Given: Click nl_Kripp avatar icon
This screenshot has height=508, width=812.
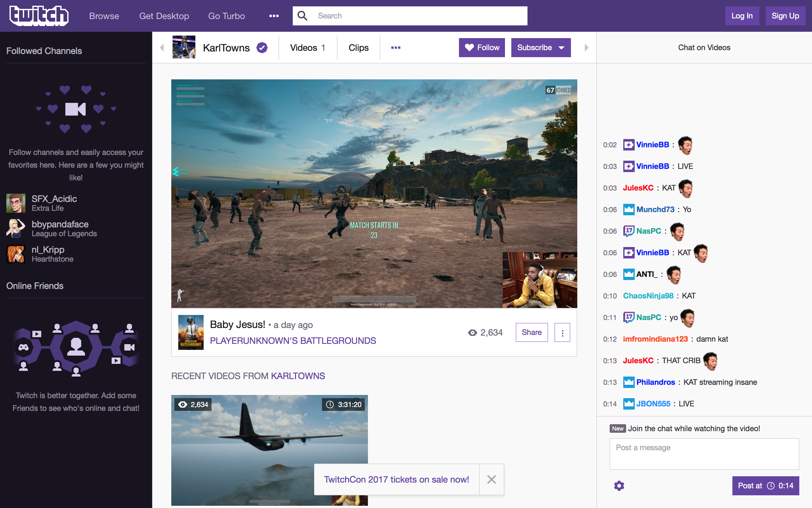Looking at the screenshot, I should (16, 254).
